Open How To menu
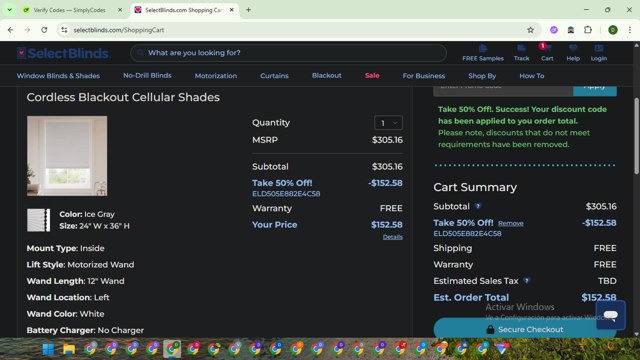Screen dimensions: 640x360 [x=531, y=76]
